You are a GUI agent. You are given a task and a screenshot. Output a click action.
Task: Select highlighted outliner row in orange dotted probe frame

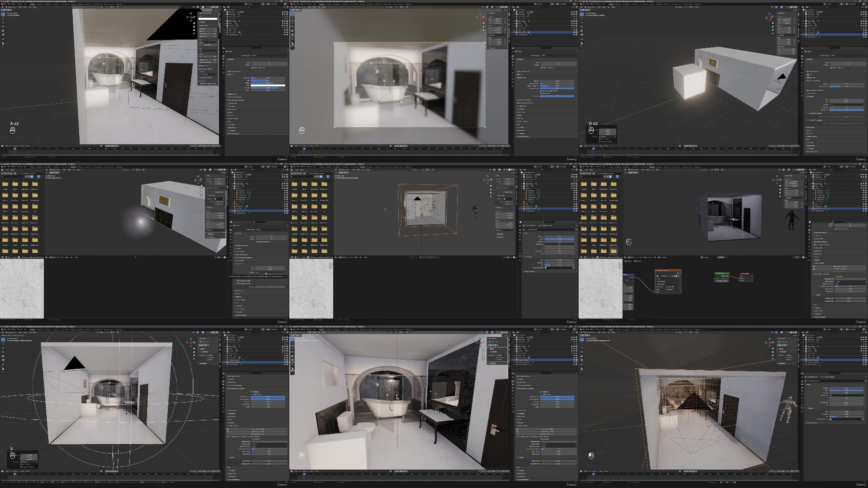834,360
